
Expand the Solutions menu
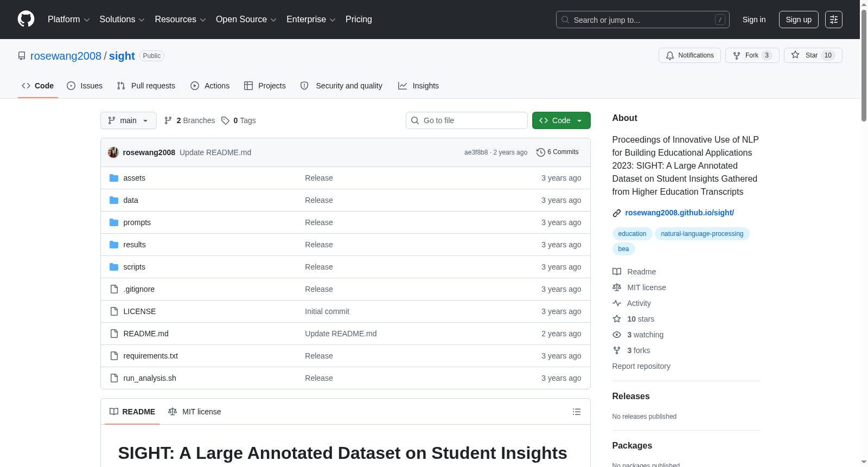[x=122, y=20]
